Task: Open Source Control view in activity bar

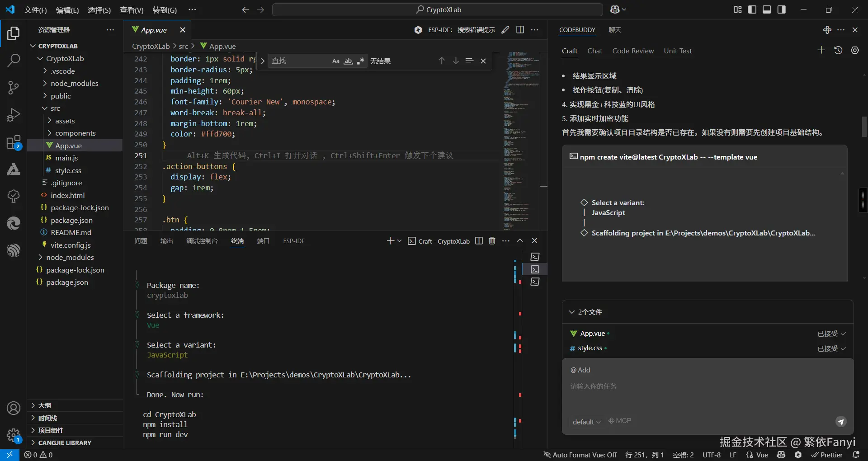Action: (x=14, y=88)
